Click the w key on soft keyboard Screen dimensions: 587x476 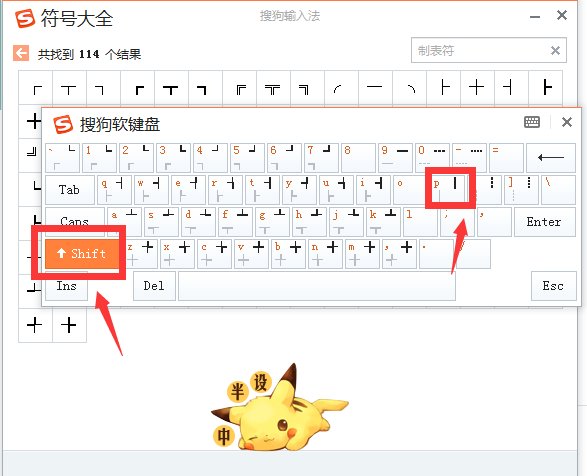point(151,190)
